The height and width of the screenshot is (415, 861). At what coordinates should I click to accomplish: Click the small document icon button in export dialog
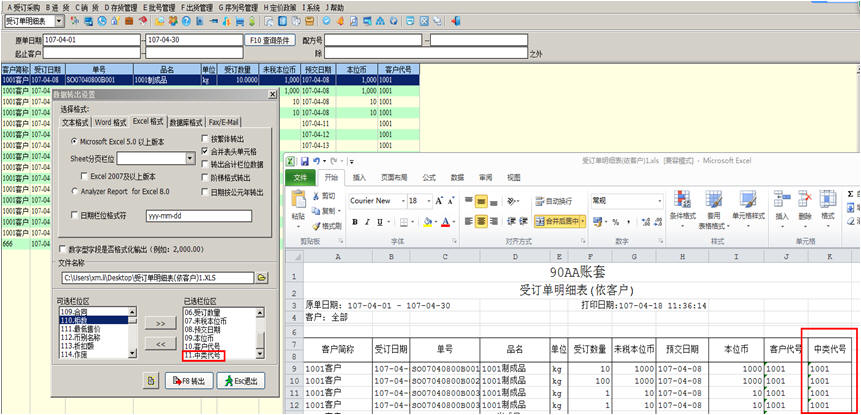[150, 381]
